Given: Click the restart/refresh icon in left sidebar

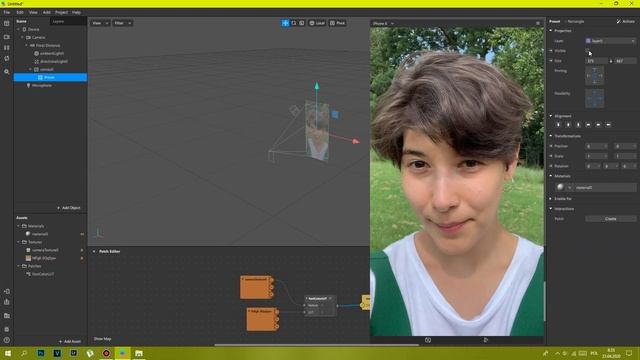Looking at the screenshot, I should (7, 59).
